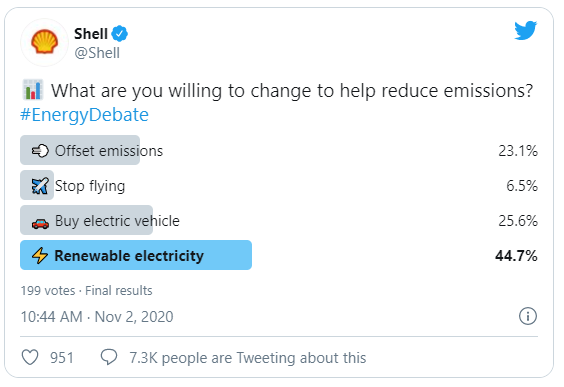Screen dimensions: 564x387
Task: Open 7.3K people are Tweeting about this
Action: click(248, 358)
